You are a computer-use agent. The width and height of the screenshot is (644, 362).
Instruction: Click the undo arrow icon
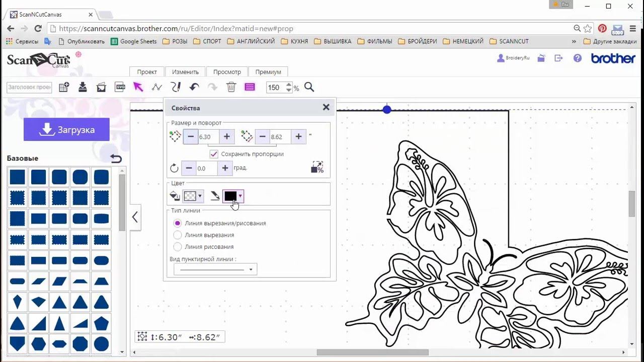(194, 87)
